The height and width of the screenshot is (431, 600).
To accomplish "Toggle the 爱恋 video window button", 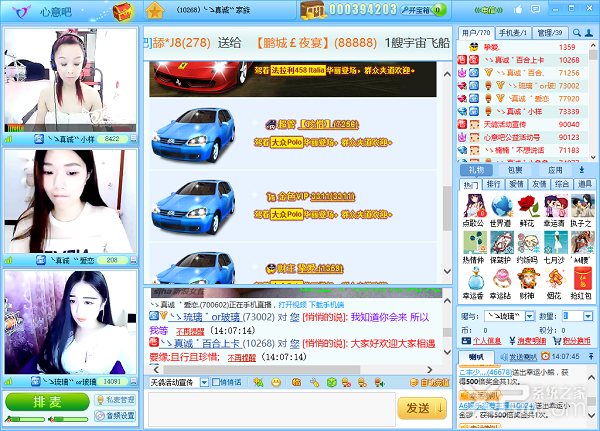I will (133, 260).
